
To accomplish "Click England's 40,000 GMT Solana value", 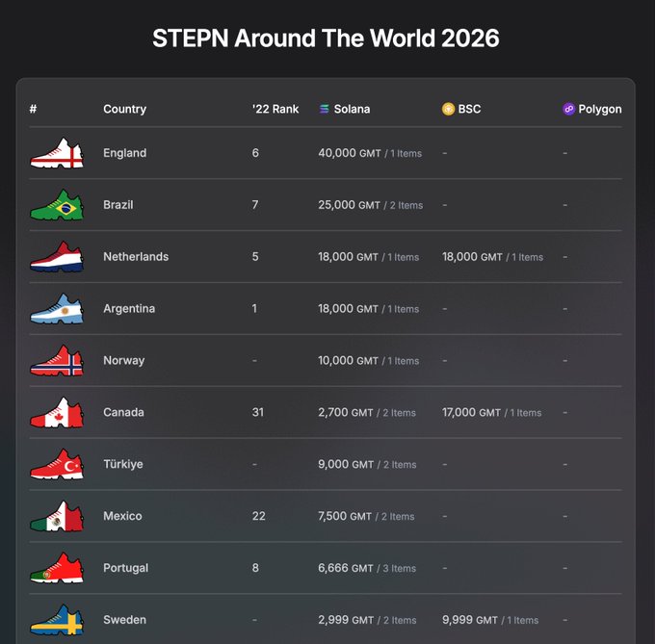I will (x=350, y=153).
